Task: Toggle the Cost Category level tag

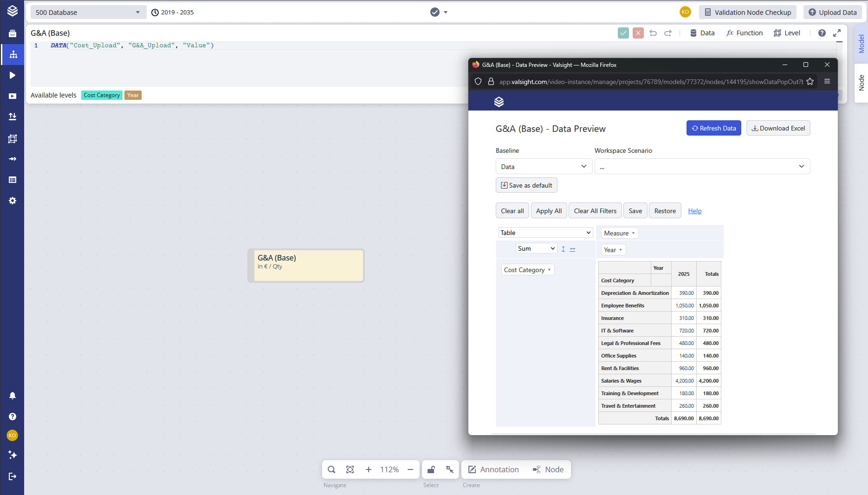Action: [x=102, y=95]
